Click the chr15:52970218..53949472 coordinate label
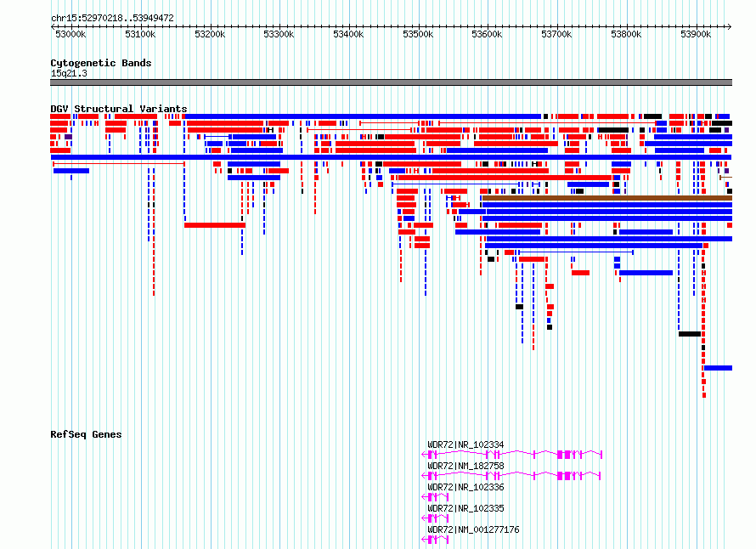Viewport: 756px width, 549px height. tap(112, 18)
